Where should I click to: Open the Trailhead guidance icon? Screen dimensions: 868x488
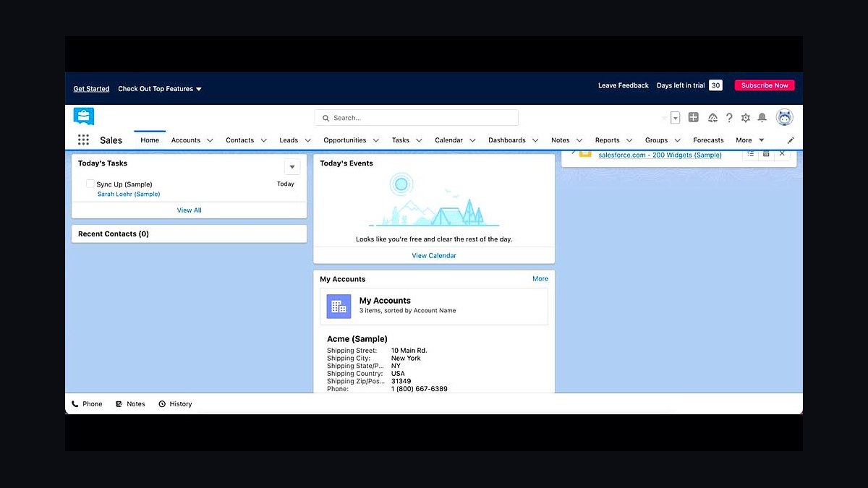click(712, 118)
